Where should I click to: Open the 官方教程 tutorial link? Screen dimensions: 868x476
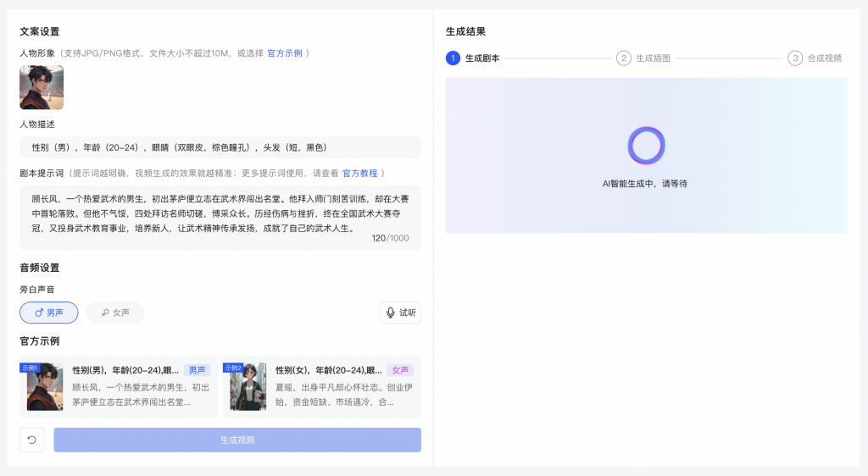359,173
